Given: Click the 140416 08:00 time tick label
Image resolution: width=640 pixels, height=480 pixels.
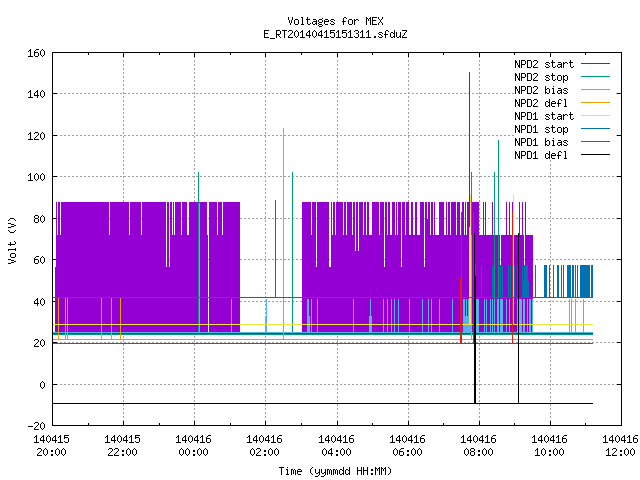Looking at the screenshot, I should point(478,446).
